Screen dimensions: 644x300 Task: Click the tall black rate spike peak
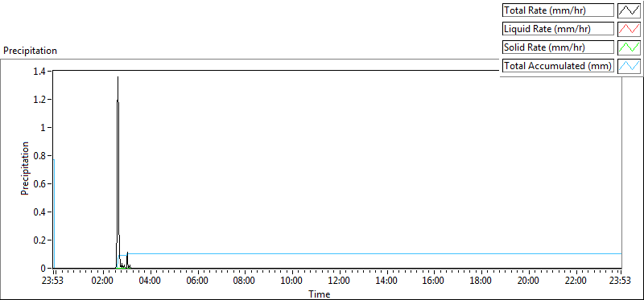[118, 77]
